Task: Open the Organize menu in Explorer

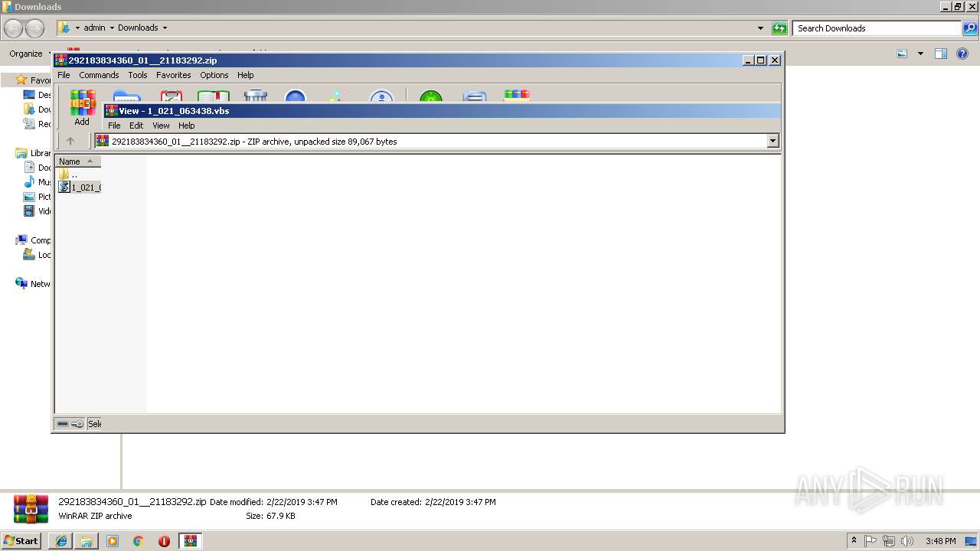Action: (x=30, y=54)
